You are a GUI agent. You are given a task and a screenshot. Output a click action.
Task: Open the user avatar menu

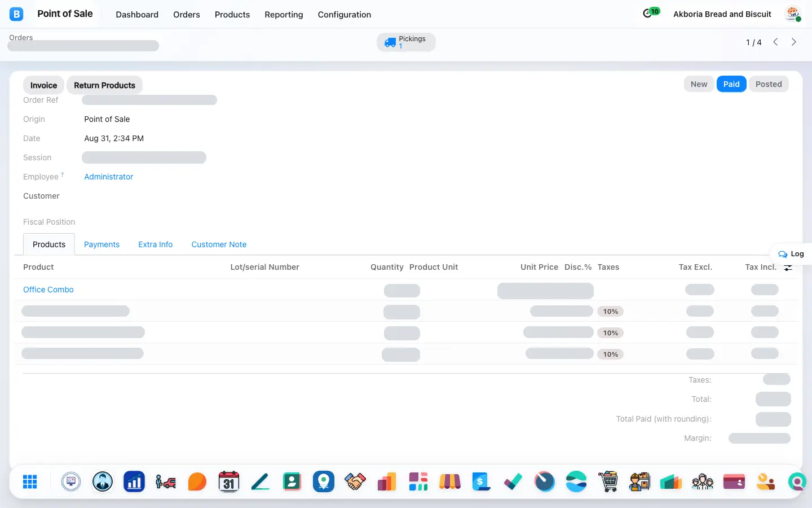tap(793, 14)
